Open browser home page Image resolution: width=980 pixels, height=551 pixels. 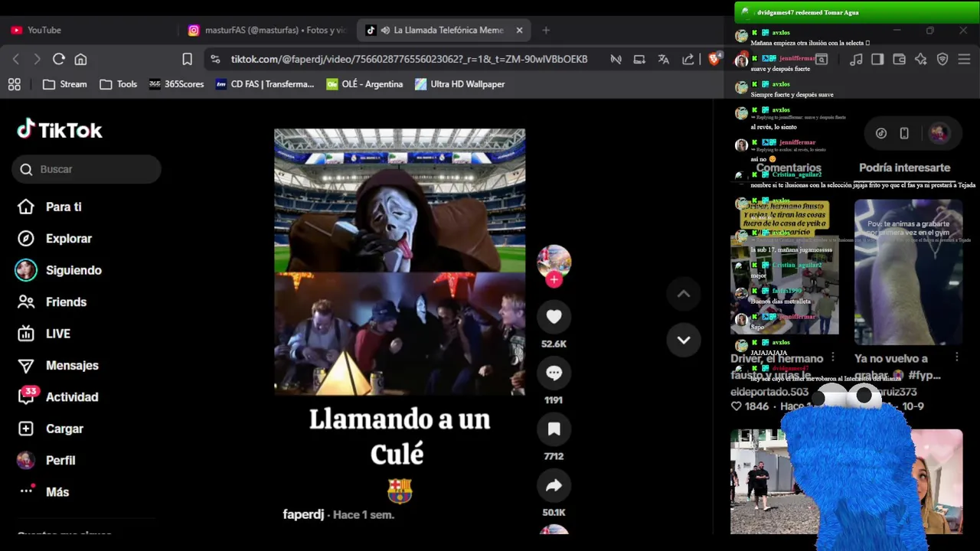[x=80, y=59]
